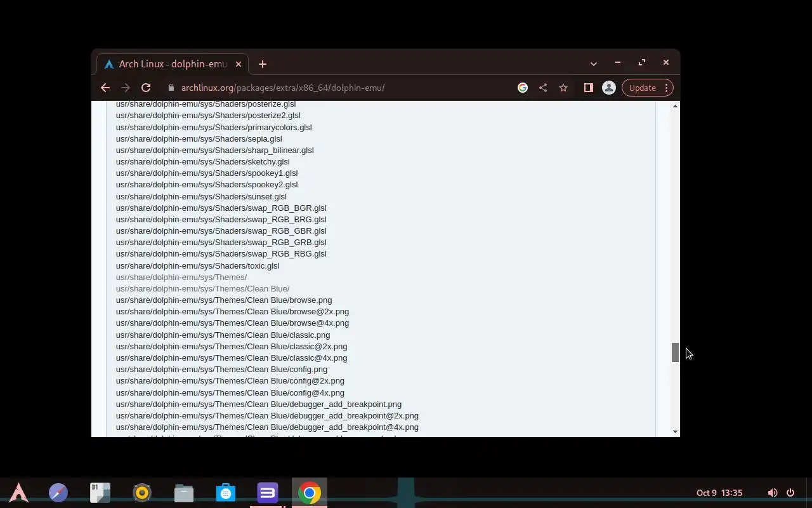Click the browser forward arrow

tap(126, 88)
